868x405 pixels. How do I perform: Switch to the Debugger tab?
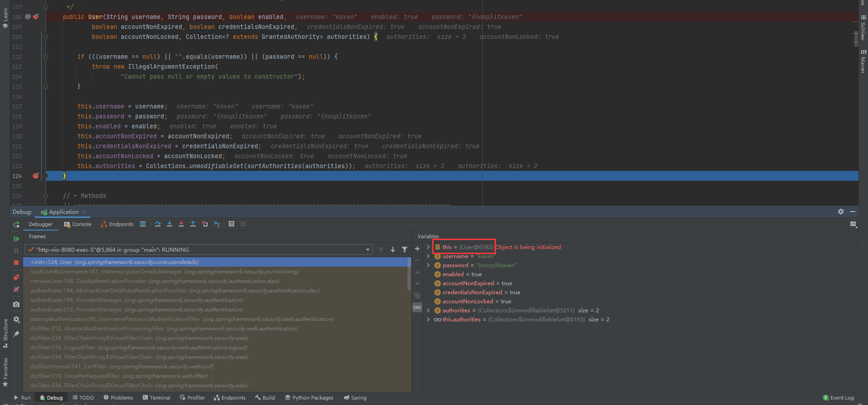point(41,224)
